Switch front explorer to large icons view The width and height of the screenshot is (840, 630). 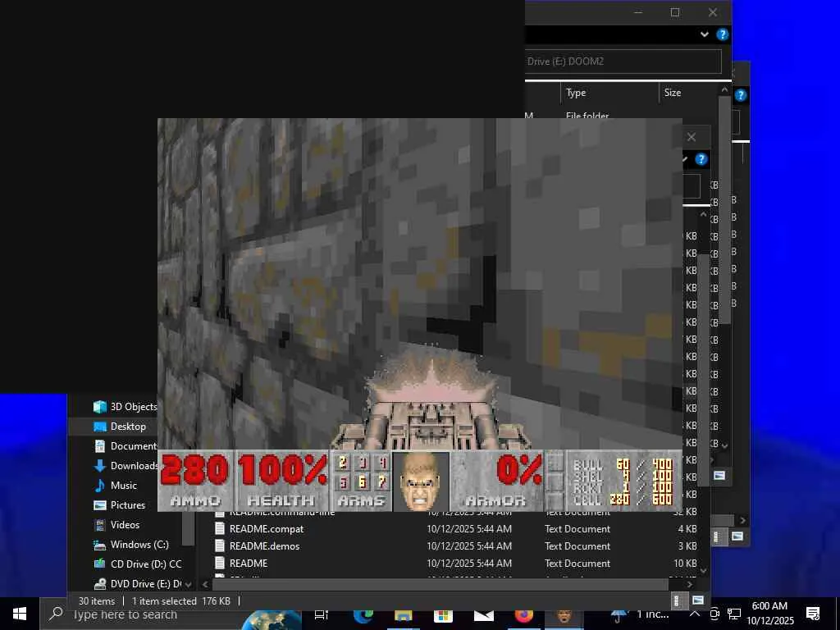pos(698,600)
